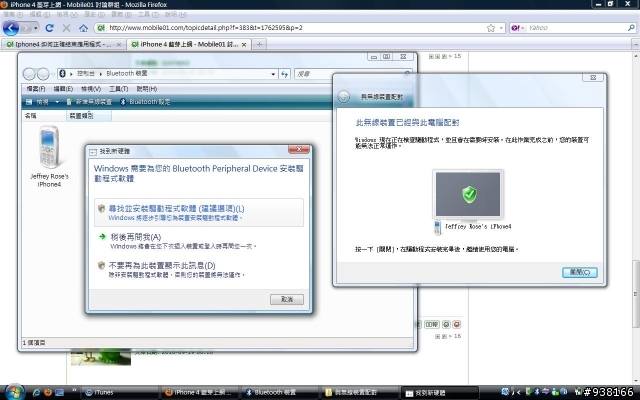Click the Firefox back arrow button
Screen dimensions: 640x400
tap(11, 28)
